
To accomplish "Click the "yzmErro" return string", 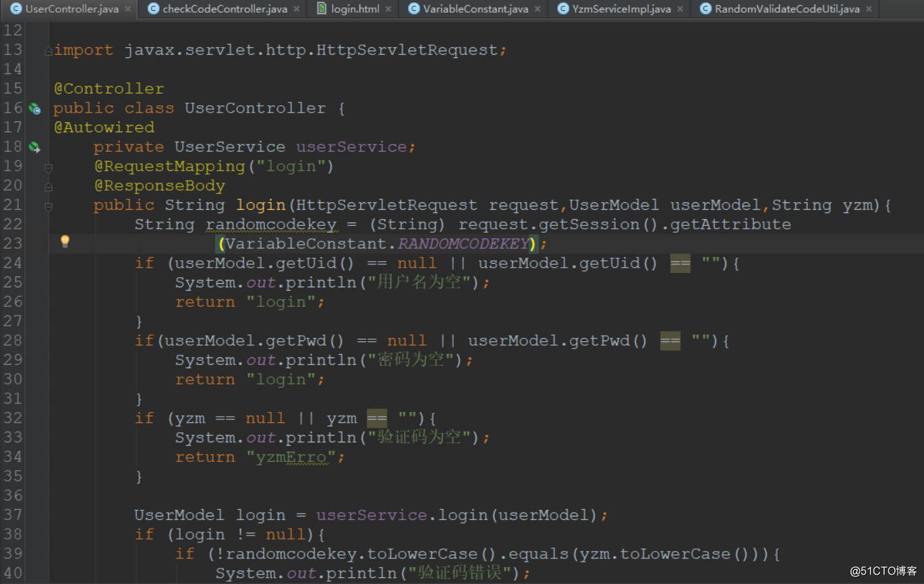I will click(x=290, y=457).
